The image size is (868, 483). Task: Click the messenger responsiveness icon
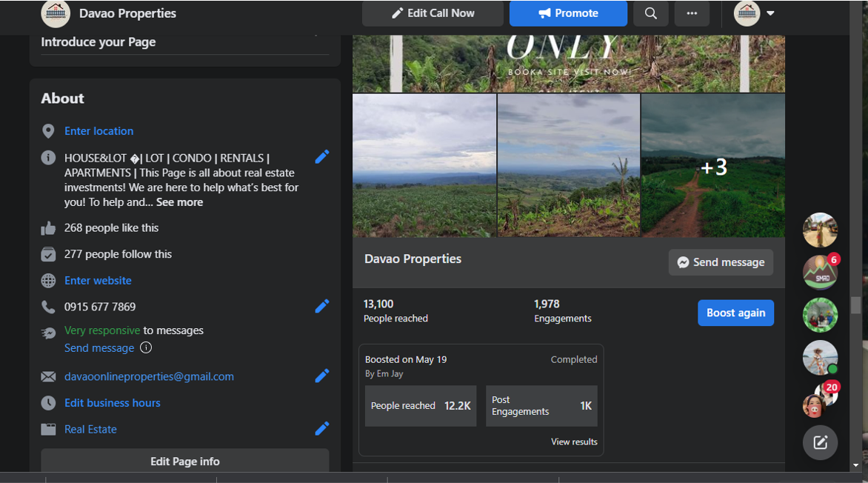(48, 333)
